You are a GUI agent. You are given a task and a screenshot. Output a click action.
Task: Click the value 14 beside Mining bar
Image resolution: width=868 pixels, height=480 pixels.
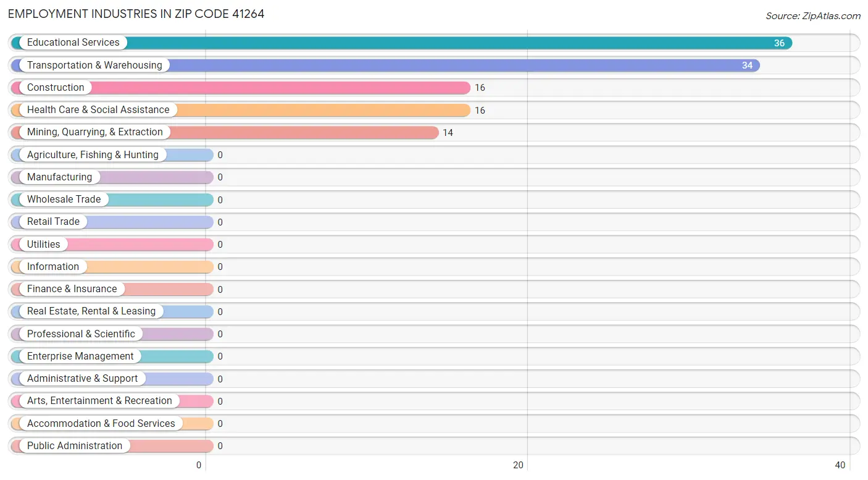tap(448, 133)
